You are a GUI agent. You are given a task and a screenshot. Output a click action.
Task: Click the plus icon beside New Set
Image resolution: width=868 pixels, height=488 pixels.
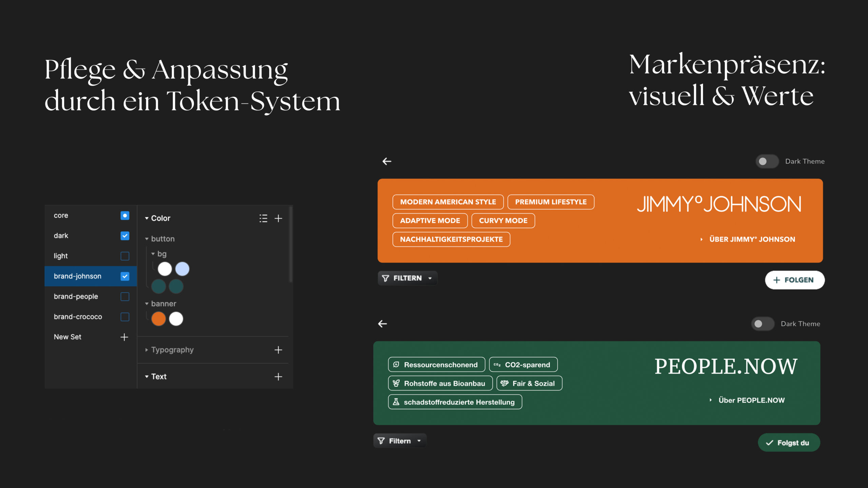pyautogui.click(x=124, y=337)
